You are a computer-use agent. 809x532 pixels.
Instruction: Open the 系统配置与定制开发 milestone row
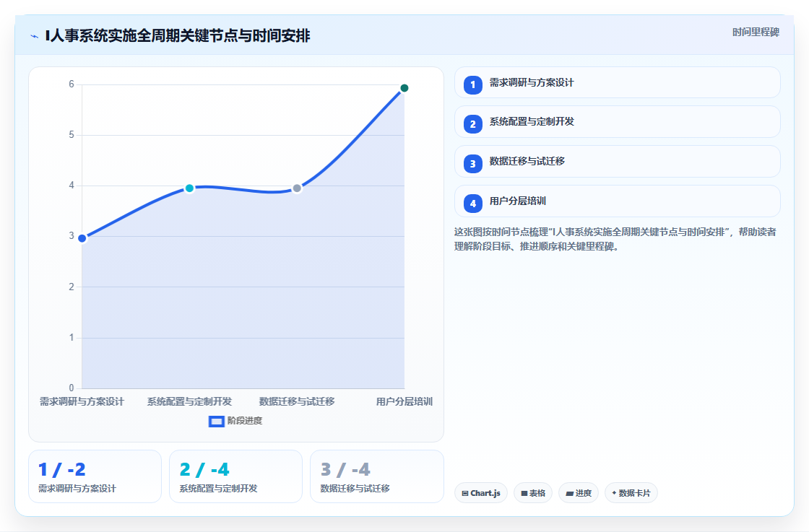(x=617, y=122)
